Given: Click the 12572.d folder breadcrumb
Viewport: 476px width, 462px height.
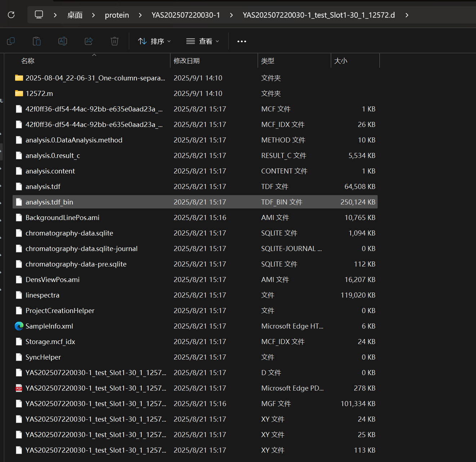Looking at the screenshot, I should pos(319,15).
